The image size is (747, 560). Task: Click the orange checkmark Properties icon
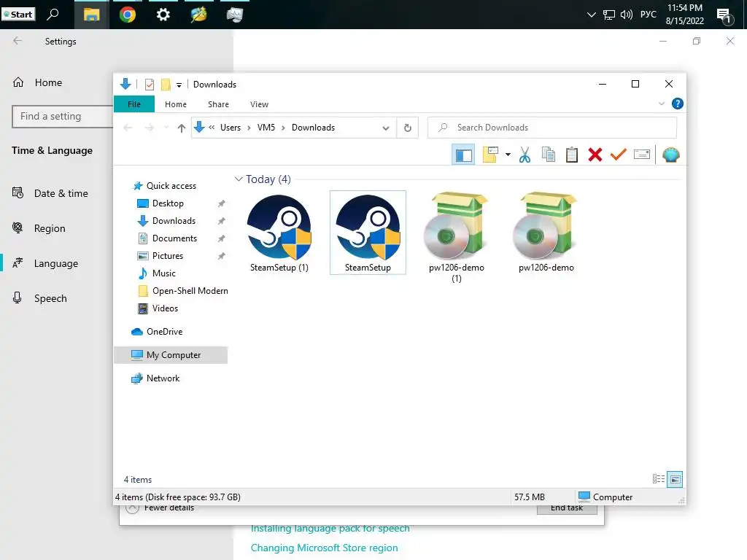619,155
